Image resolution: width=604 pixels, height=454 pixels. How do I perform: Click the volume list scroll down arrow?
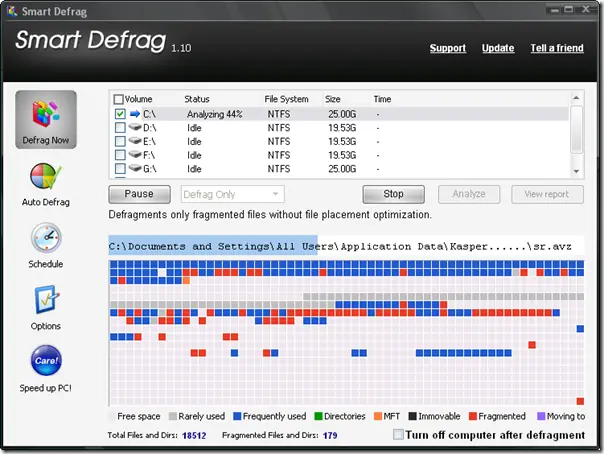tap(576, 171)
